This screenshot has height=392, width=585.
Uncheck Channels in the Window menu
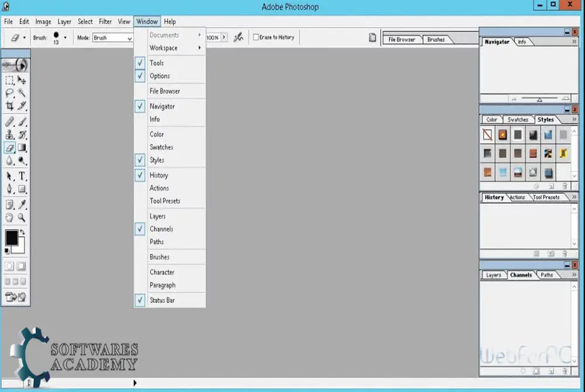coord(140,229)
